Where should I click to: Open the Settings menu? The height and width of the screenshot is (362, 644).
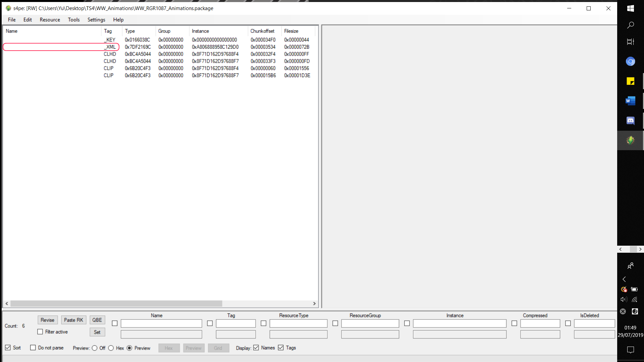point(96,20)
